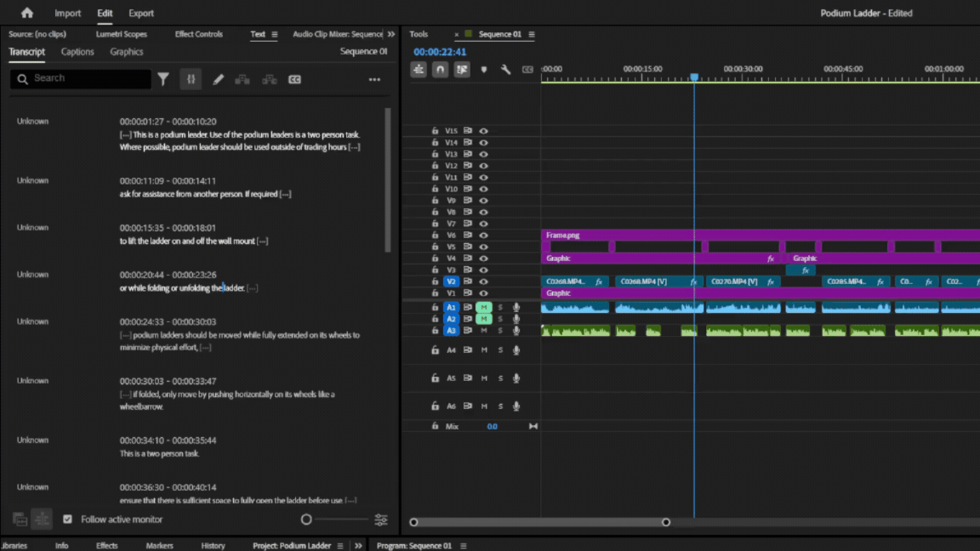Open Project: Podium Ladder panel menu
The width and height of the screenshot is (980, 551).
pos(340,545)
